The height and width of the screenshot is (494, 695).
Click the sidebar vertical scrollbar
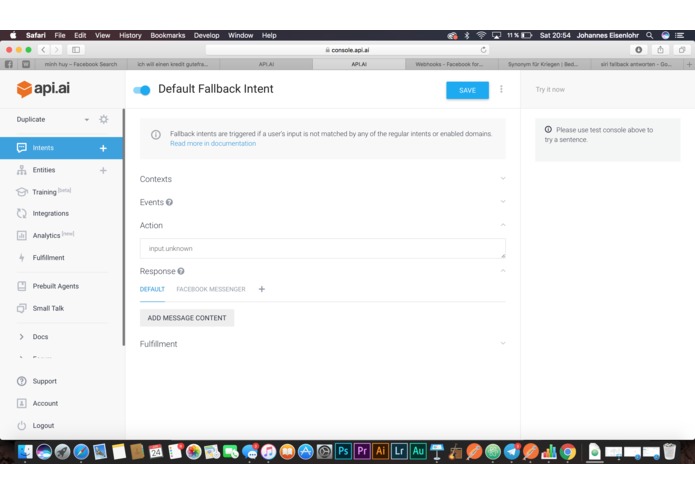124,227
